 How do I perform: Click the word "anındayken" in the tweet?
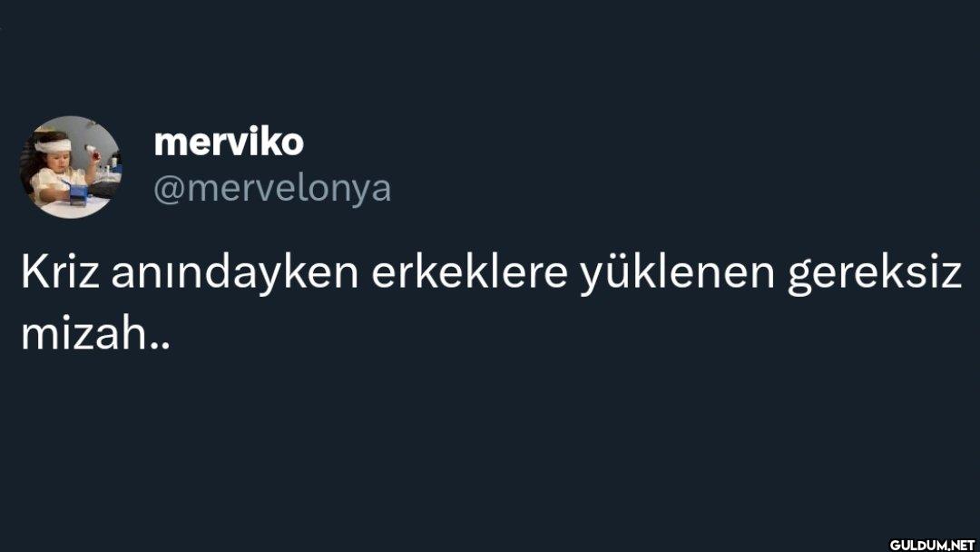(x=234, y=273)
